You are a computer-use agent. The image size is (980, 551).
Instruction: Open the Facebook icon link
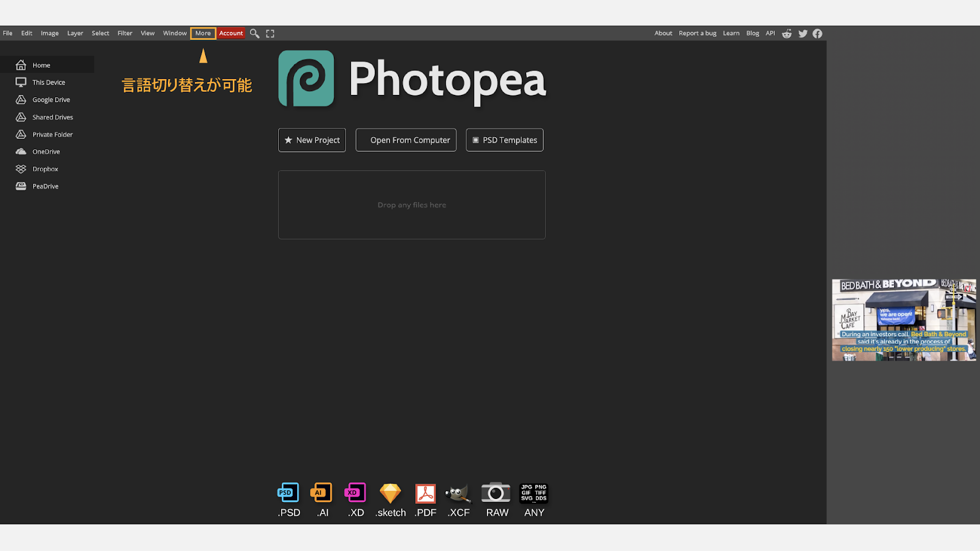[x=818, y=34]
